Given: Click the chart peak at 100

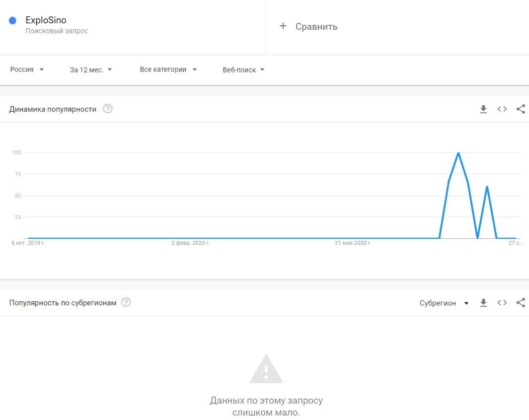Looking at the screenshot, I should pyautogui.click(x=458, y=153).
